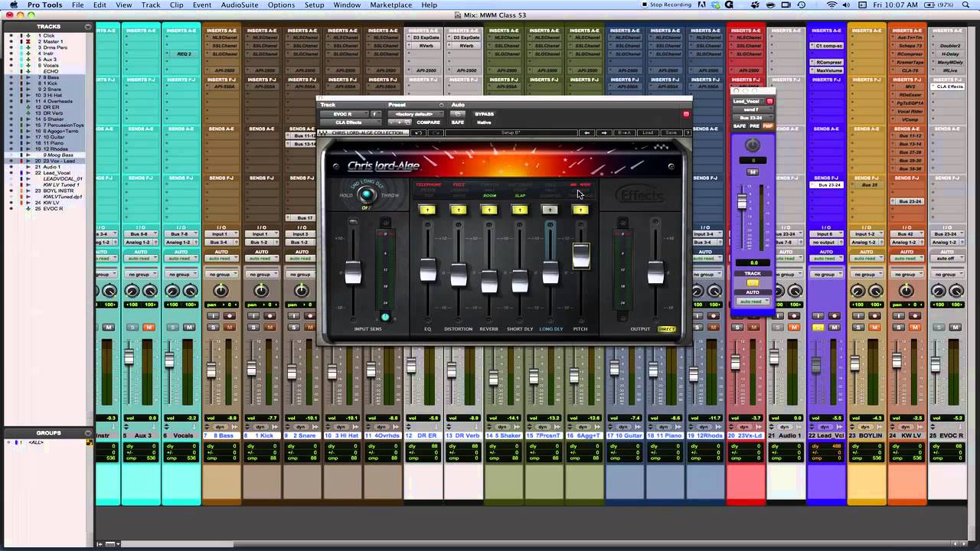Turn the 2nd Long Dly Hold/Throw knob

[x=367, y=195]
